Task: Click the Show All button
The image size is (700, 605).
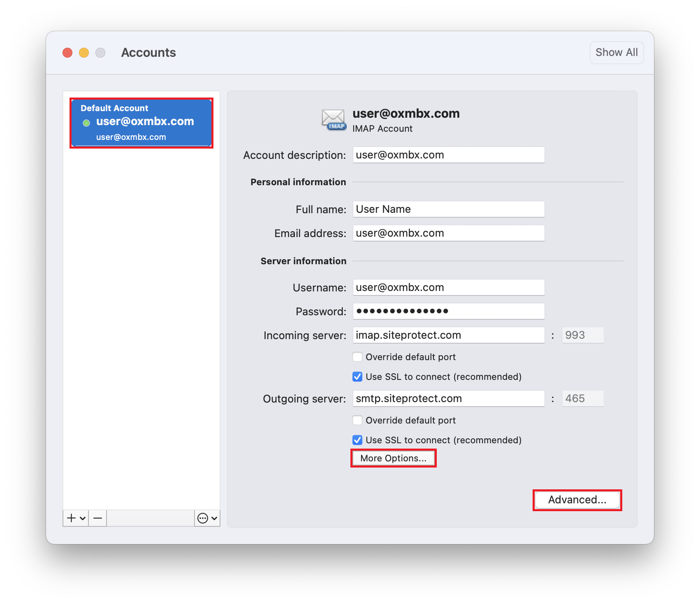Action: point(616,53)
